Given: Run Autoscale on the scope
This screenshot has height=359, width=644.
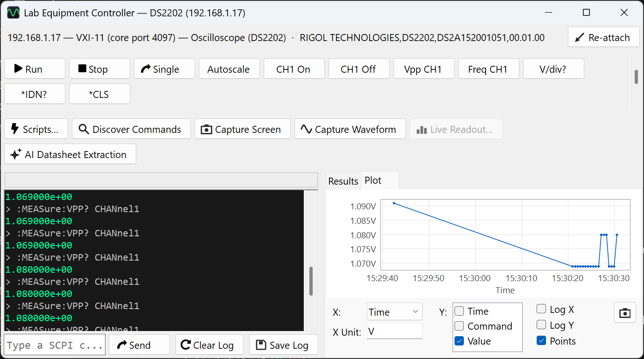Looking at the screenshot, I should [229, 69].
